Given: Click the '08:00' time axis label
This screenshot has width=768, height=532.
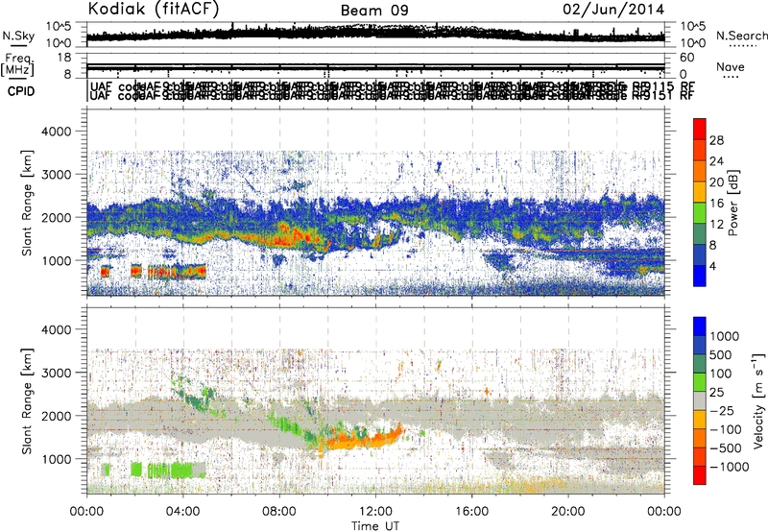Looking at the screenshot, I should (279, 511).
